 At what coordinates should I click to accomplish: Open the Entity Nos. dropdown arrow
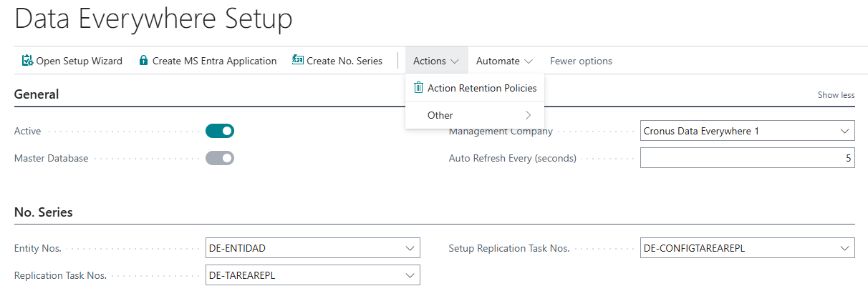410,249
